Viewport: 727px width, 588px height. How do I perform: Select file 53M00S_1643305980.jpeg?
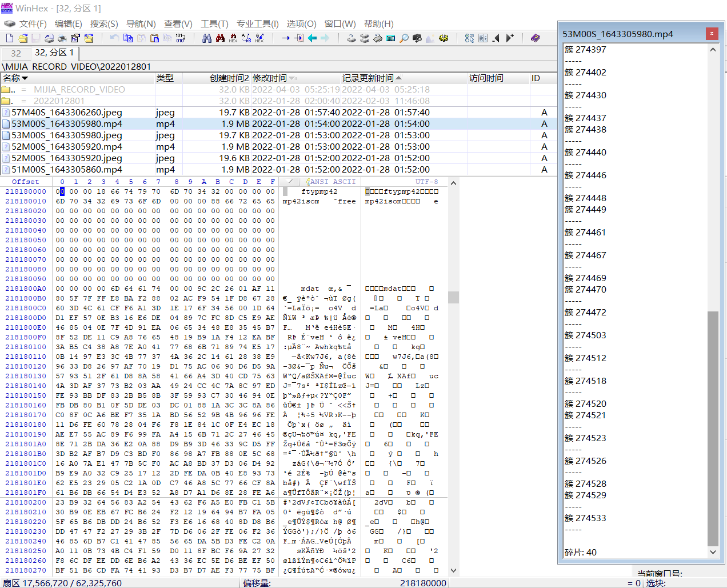pos(278,135)
